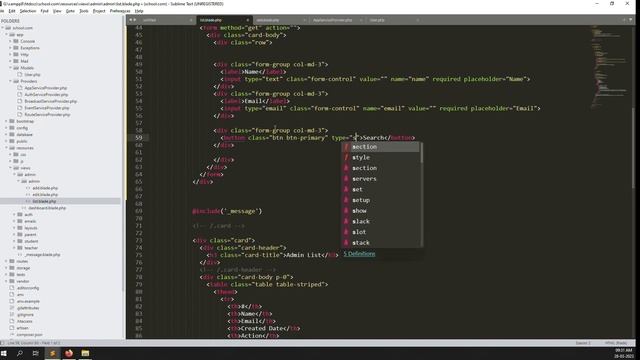Open BroadcastServiceProvider.php in sidebar

(51, 101)
